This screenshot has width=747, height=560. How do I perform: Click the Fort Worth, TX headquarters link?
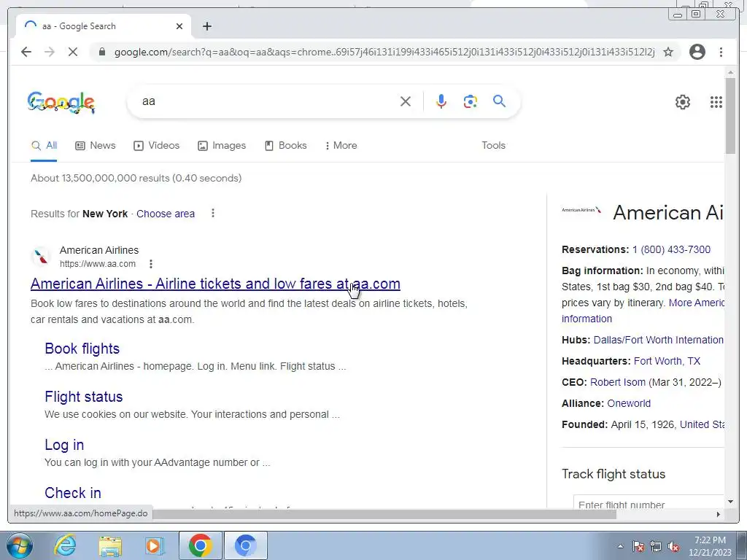pyautogui.click(x=667, y=361)
